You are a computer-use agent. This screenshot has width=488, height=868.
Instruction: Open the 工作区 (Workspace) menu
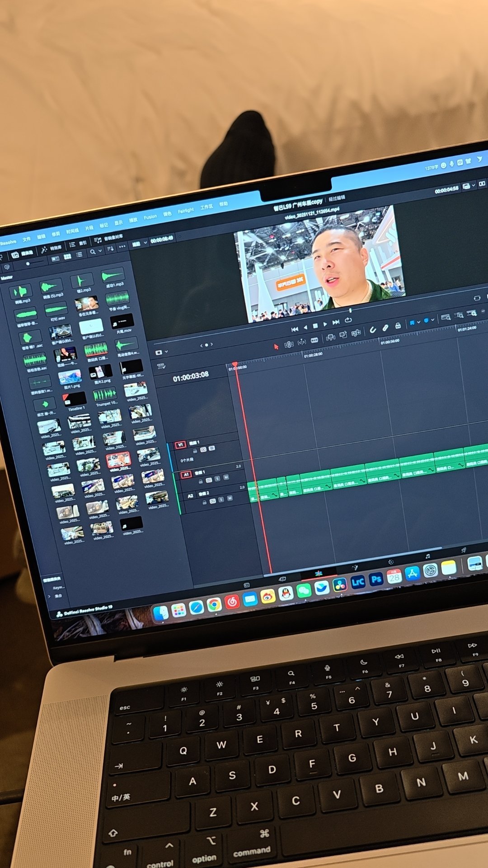[206, 207]
